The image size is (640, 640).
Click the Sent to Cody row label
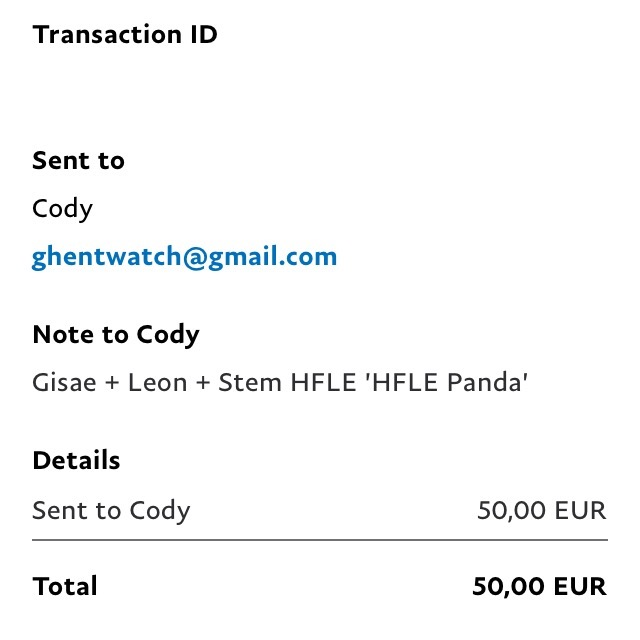(x=111, y=511)
